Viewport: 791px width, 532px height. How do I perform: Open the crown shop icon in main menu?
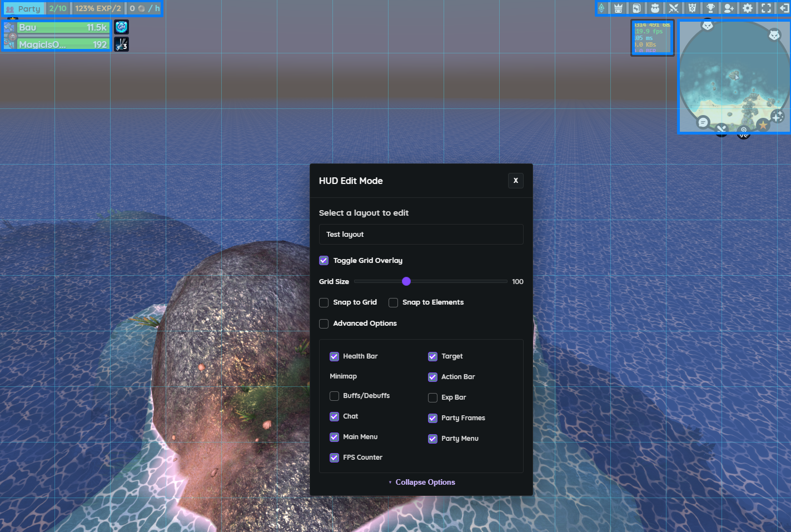click(x=618, y=8)
